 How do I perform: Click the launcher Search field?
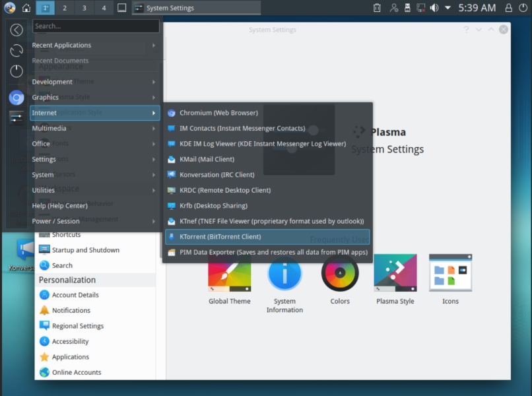tap(96, 26)
